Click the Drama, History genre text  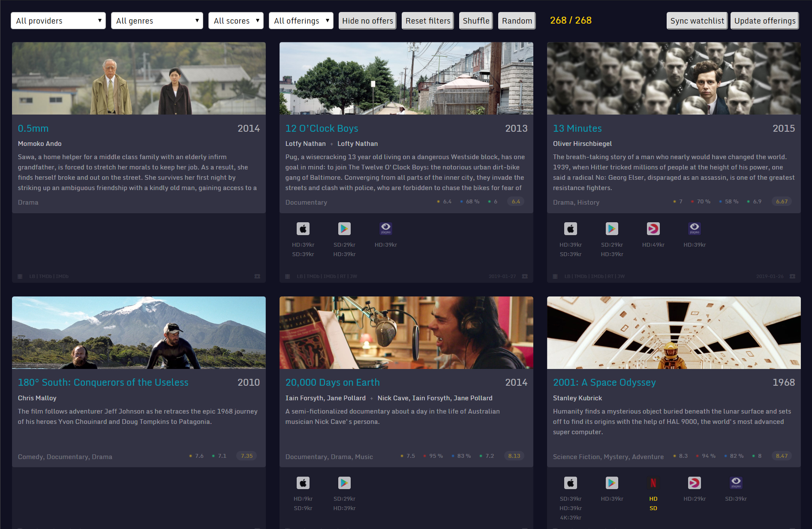pos(576,203)
